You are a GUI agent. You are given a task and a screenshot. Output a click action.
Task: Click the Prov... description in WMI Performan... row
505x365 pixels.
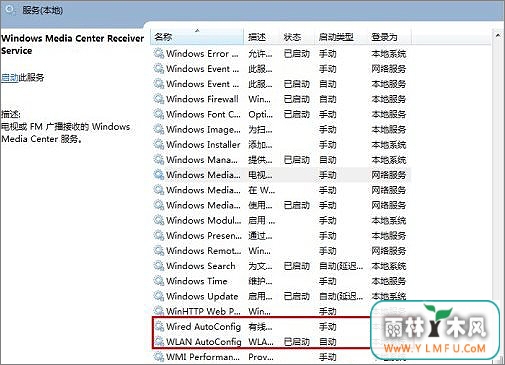pyautogui.click(x=261, y=357)
